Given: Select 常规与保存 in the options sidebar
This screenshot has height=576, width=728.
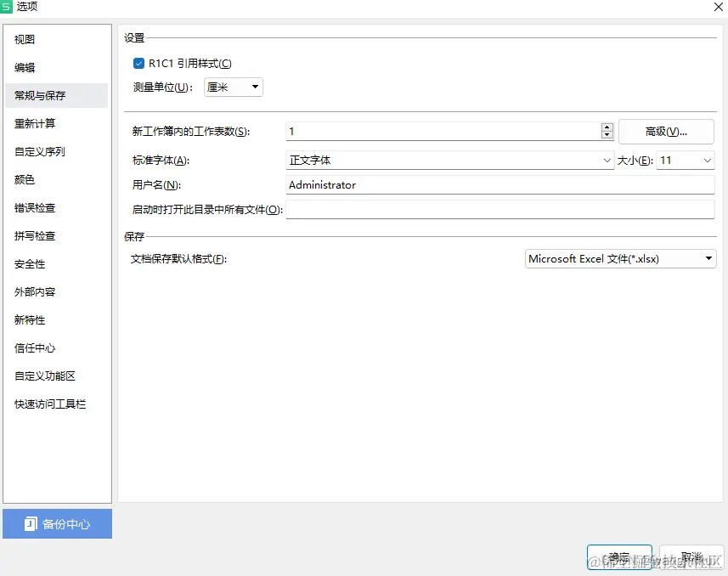Looking at the screenshot, I should click(57, 96).
